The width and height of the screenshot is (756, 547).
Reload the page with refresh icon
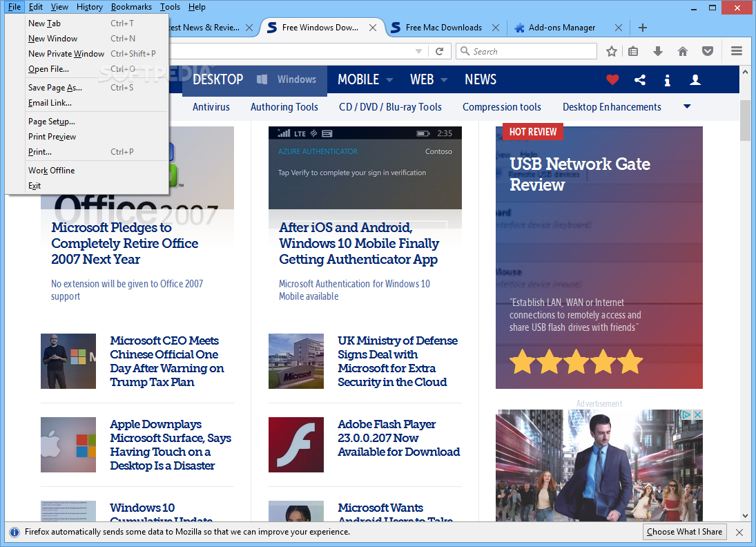[439, 51]
